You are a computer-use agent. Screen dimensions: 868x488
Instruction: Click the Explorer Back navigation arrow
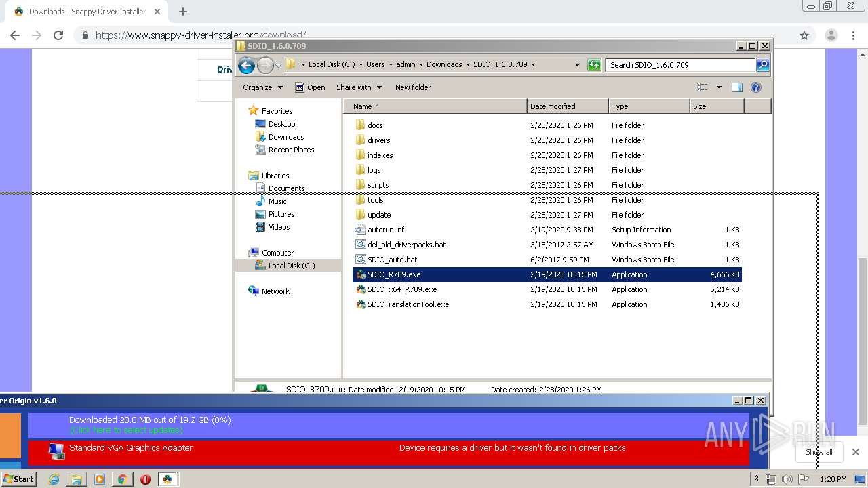246,65
